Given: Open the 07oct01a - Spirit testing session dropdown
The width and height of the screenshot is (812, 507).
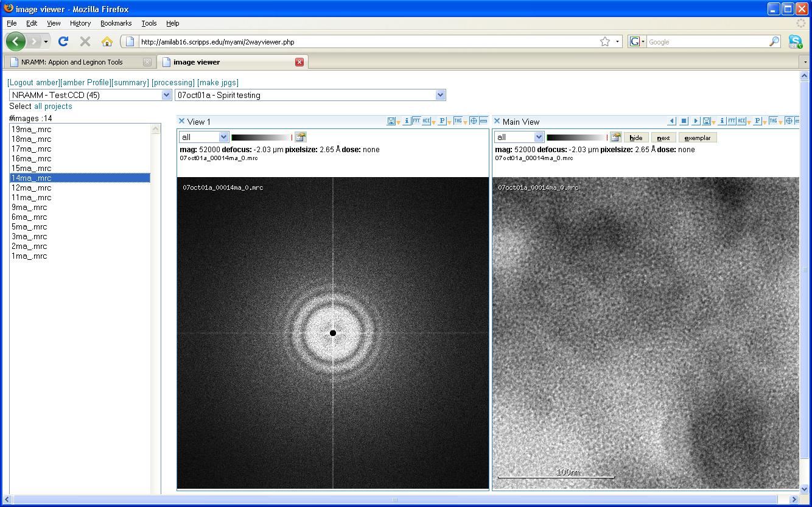Looking at the screenshot, I should 440,95.
